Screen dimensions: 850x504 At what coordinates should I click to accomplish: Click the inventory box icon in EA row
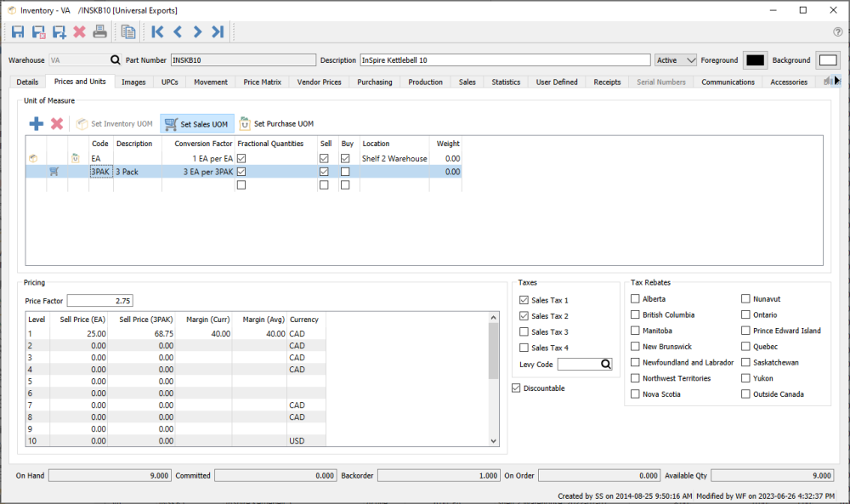[33, 158]
